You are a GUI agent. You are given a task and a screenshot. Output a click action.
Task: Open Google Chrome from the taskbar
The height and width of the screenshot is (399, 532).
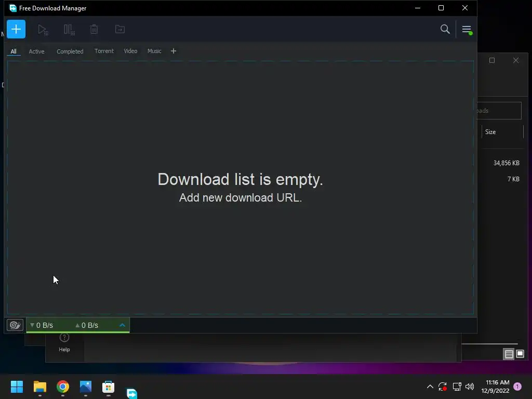coord(63,387)
